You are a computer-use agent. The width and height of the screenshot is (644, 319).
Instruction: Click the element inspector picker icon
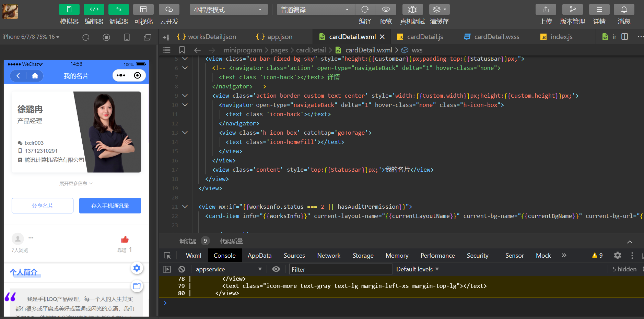(x=167, y=256)
